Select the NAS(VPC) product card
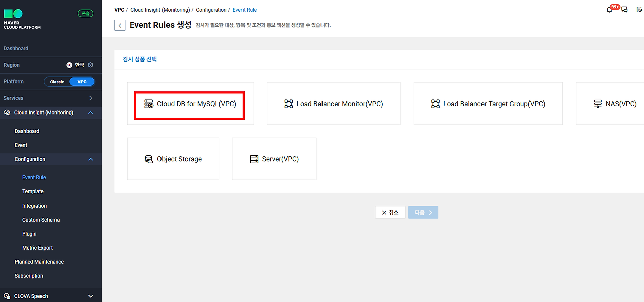Viewport: 644px width, 302px height. click(x=610, y=104)
